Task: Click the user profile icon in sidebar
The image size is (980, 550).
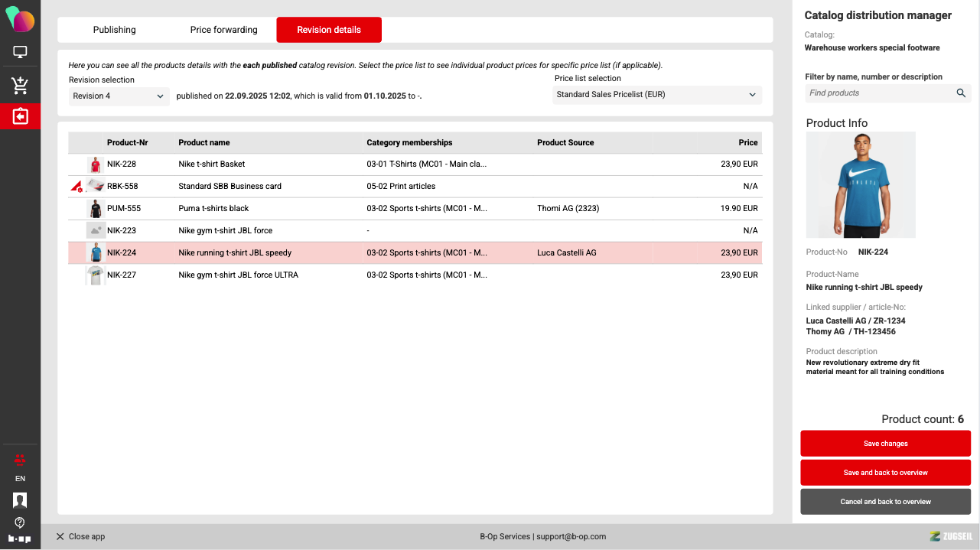Action: point(20,500)
